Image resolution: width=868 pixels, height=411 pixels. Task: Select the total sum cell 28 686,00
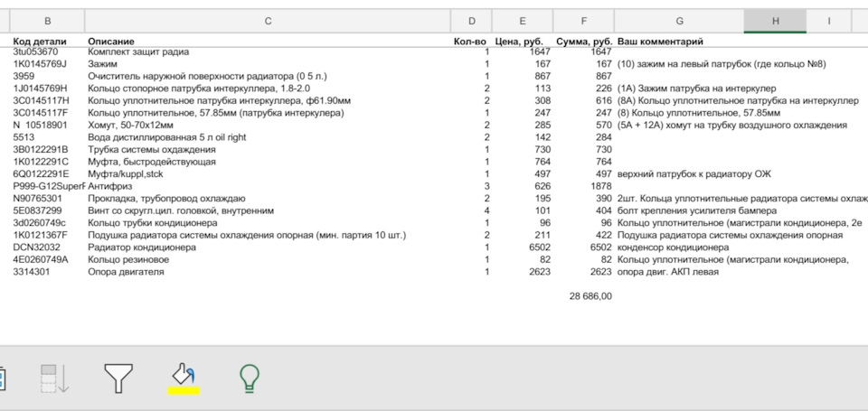coord(590,296)
